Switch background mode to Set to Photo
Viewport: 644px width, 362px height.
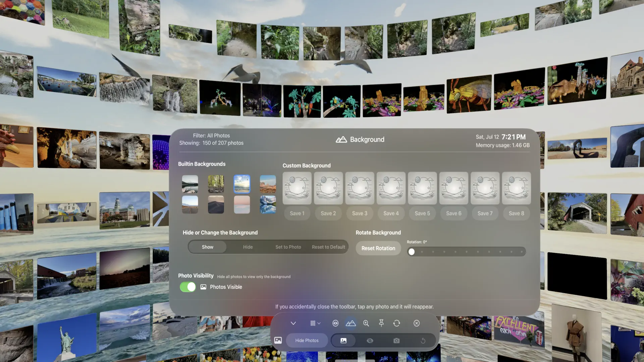point(288,247)
